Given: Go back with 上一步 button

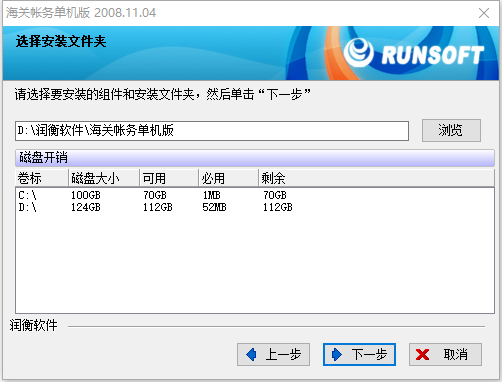Looking at the screenshot, I should pyautogui.click(x=273, y=354).
